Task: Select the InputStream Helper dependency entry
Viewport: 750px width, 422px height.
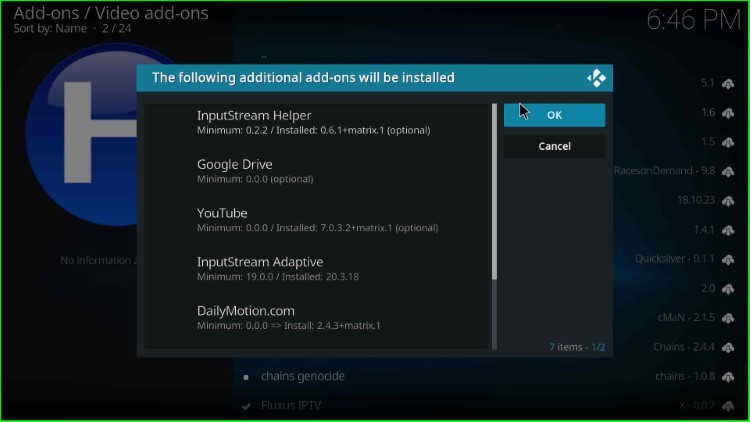Action: click(317, 122)
